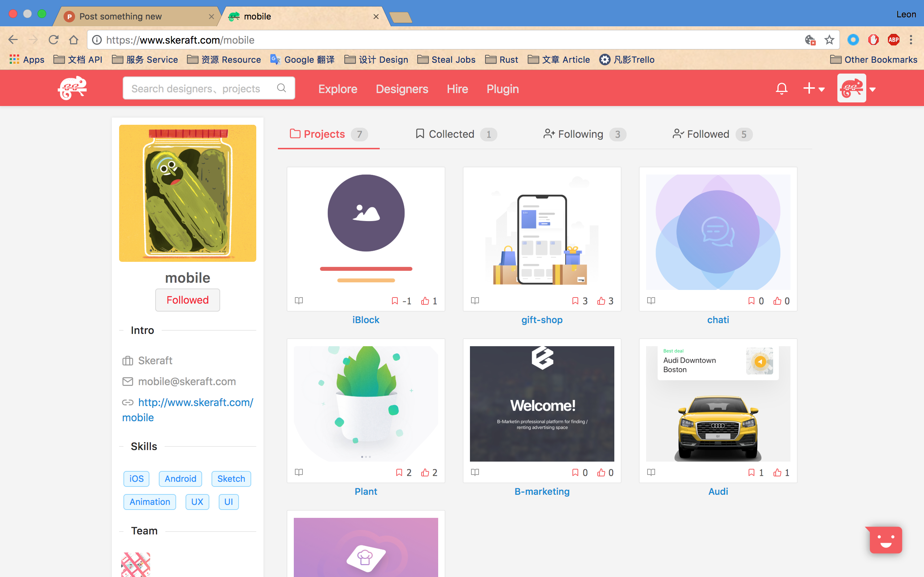924x577 pixels.
Task: Click the bookmark icon on Plant card
Action: (399, 472)
